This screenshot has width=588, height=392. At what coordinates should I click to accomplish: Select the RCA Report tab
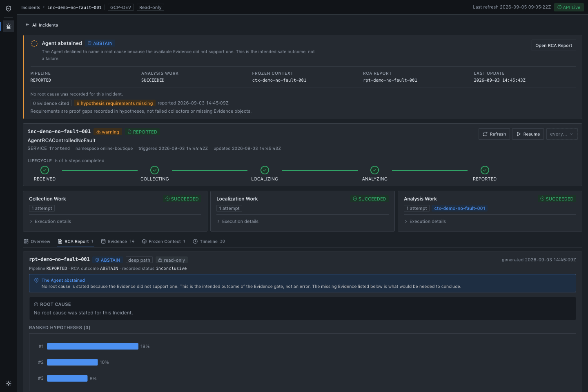pos(76,241)
